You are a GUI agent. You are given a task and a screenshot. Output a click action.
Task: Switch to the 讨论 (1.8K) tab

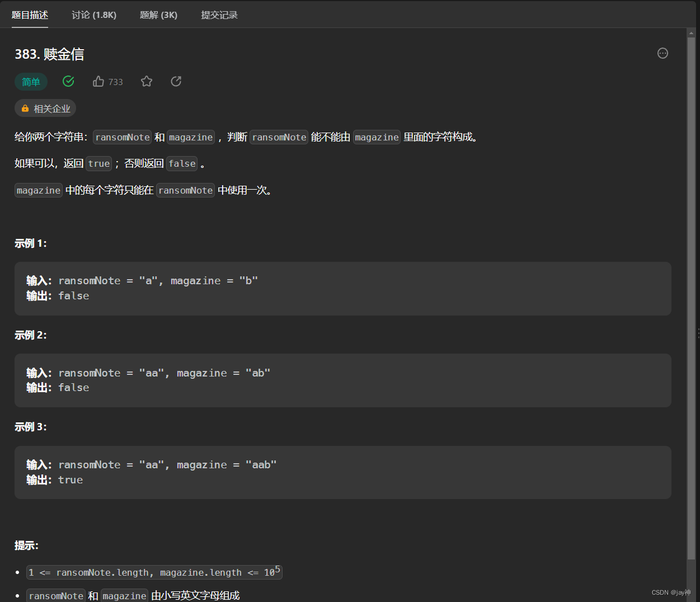pyautogui.click(x=93, y=15)
